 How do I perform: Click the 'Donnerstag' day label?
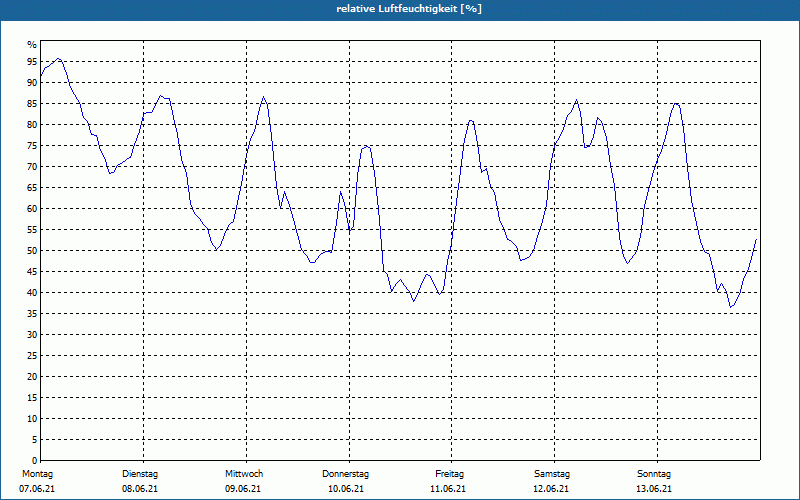click(x=345, y=474)
